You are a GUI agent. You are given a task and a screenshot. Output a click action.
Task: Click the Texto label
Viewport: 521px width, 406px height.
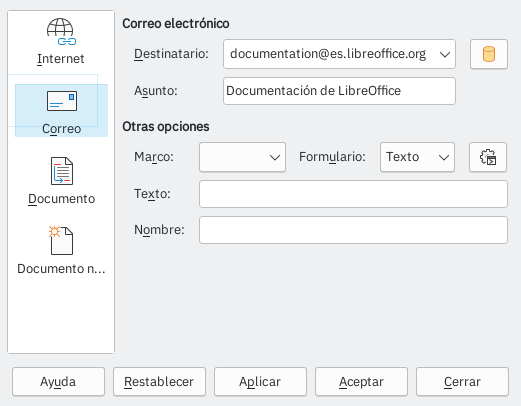(152, 194)
